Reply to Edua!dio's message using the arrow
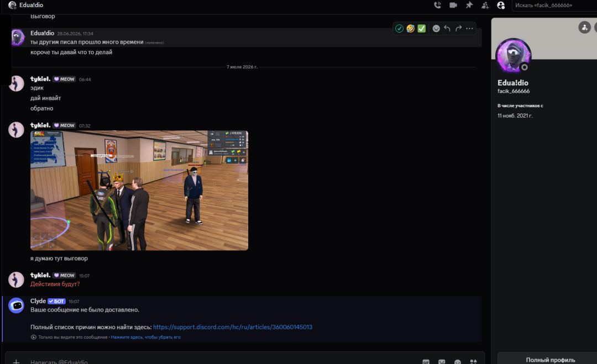Viewport: 597px width, 364px height. pyautogui.click(x=447, y=29)
